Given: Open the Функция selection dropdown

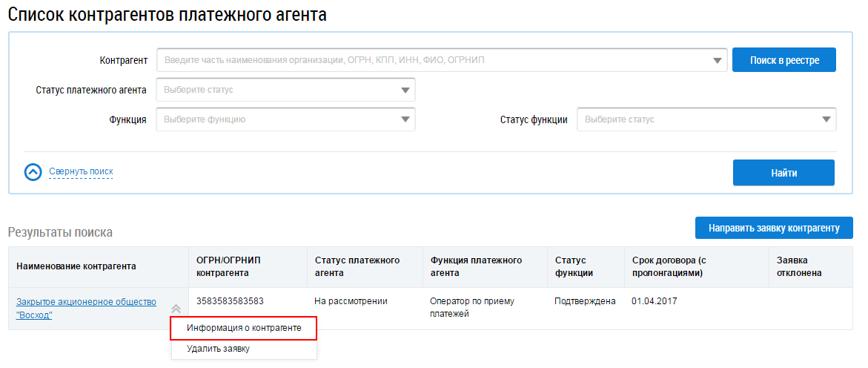Looking at the screenshot, I should [x=405, y=119].
